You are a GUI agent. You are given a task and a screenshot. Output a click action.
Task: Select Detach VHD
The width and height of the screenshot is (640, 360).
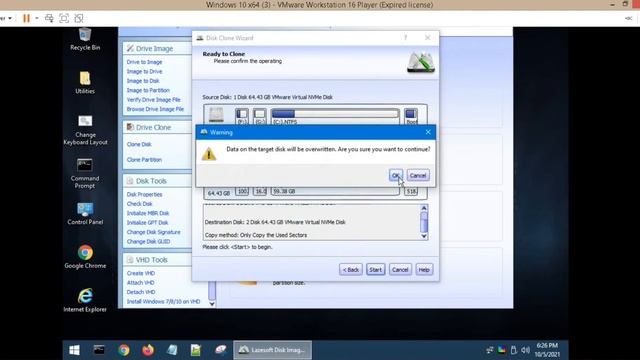click(x=141, y=292)
